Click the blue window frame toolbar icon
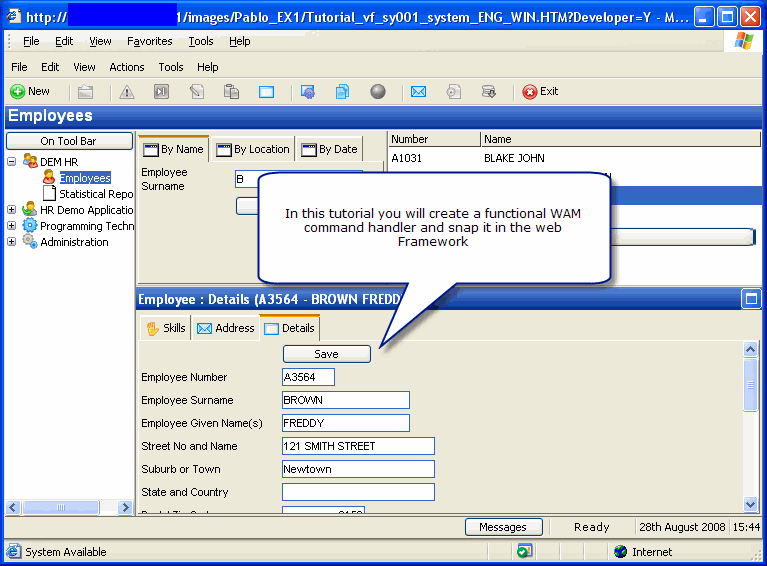767x566 pixels. tap(266, 91)
